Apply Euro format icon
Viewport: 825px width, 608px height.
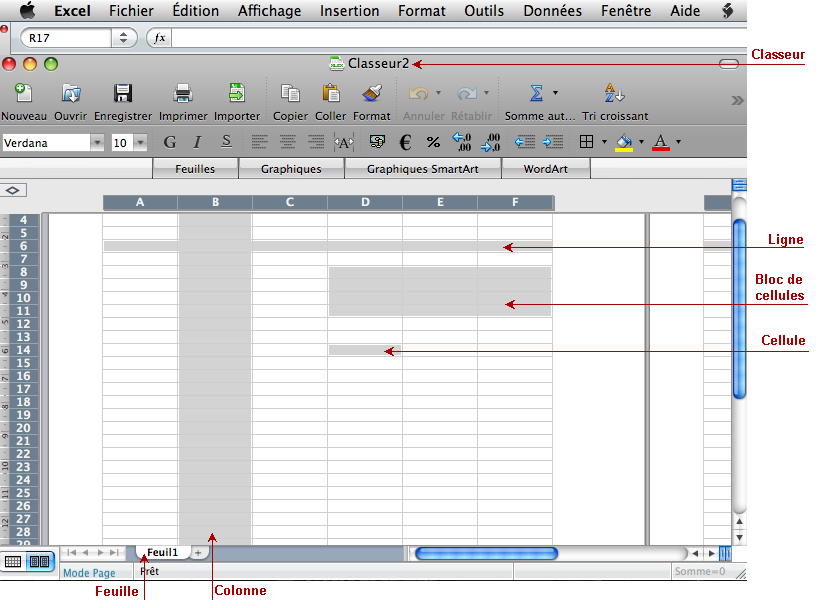pos(405,142)
